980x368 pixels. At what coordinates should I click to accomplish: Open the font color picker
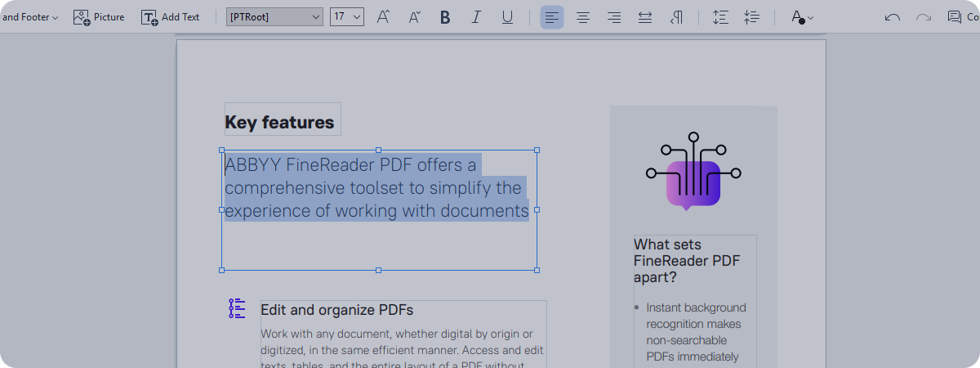click(802, 17)
